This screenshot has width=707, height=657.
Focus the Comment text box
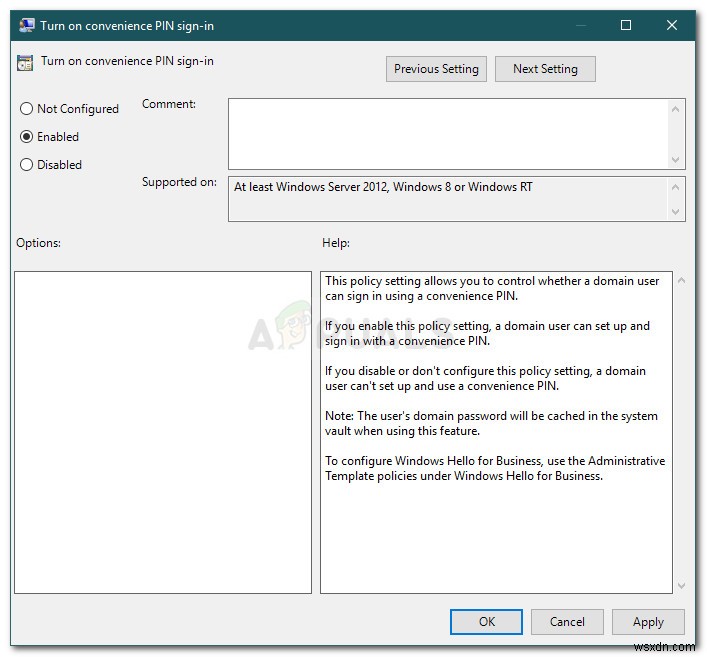click(x=448, y=134)
